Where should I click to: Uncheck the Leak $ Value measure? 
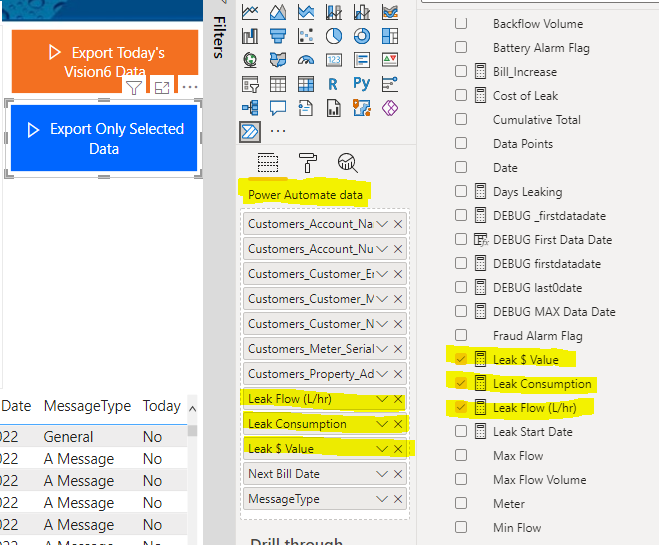(461, 359)
